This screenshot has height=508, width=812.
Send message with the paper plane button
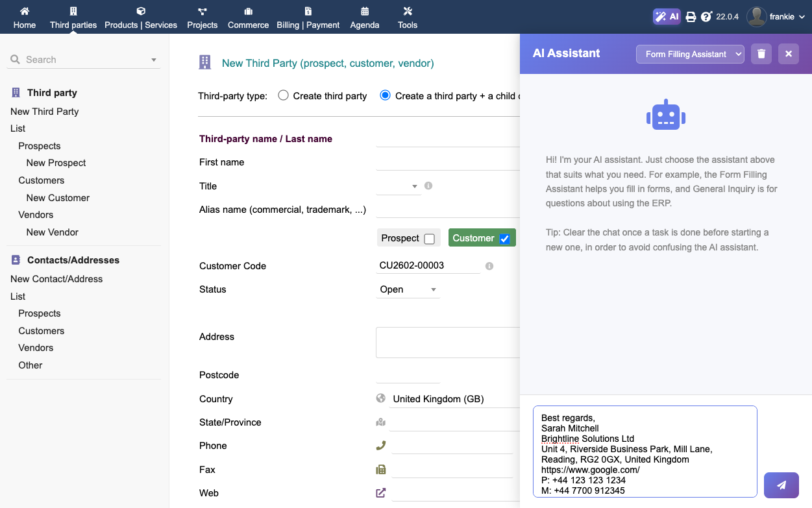(x=781, y=485)
